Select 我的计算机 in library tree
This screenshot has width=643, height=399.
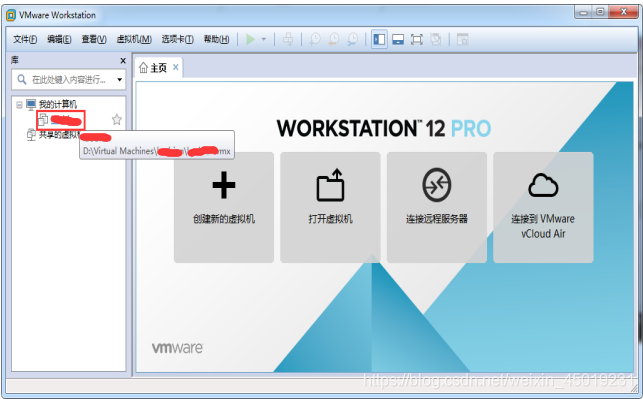tap(57, 105)
